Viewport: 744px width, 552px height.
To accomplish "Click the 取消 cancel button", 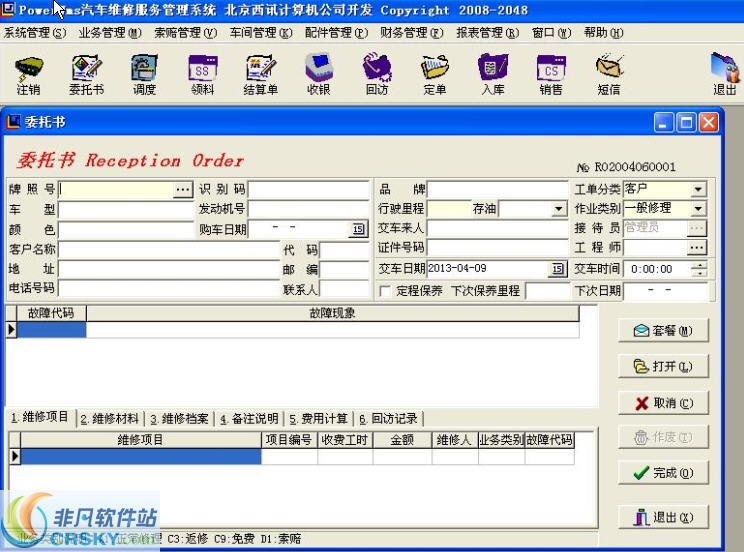I will pyautogui.click(x=663, y=403).
